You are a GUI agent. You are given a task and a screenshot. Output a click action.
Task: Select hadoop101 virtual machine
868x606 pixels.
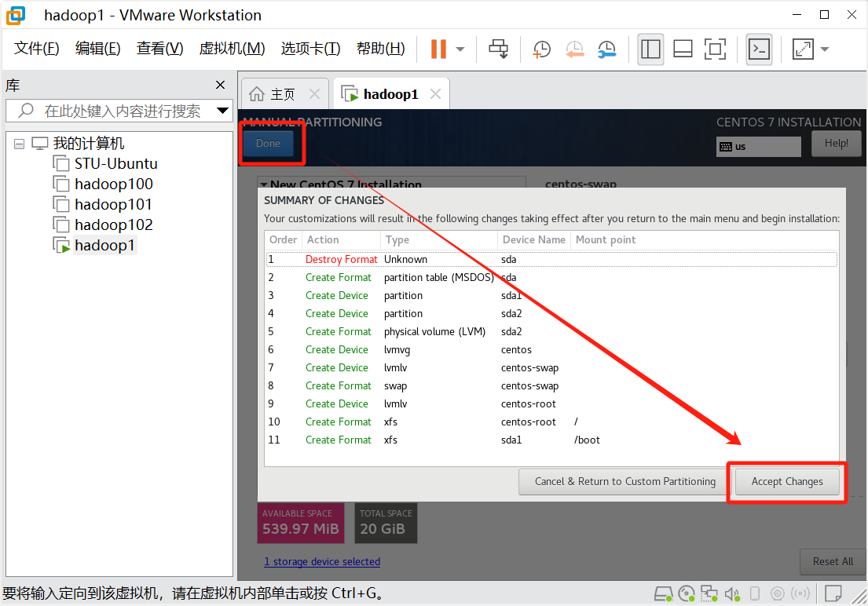click(x=113, y=205)
